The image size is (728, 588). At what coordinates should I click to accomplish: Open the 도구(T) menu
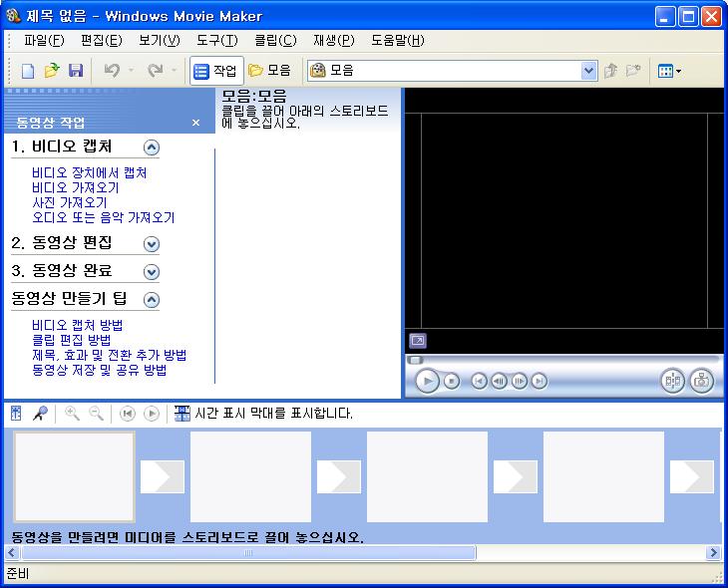tap(217, 41)
